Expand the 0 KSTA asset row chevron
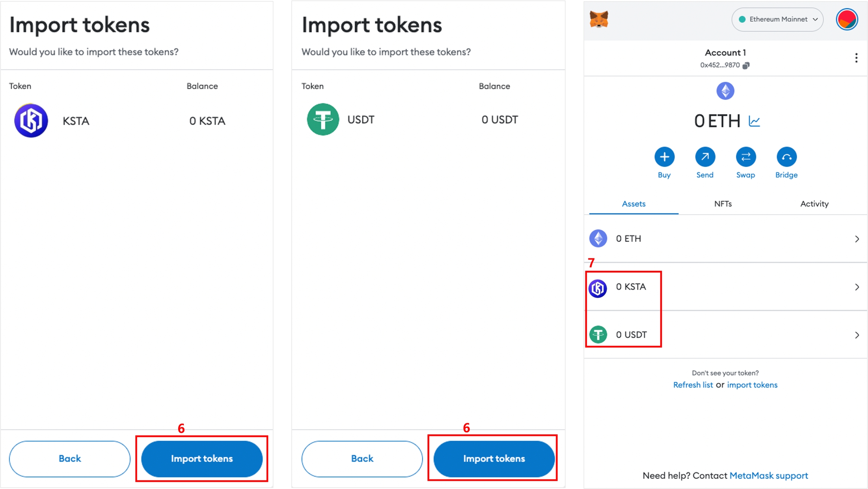The height and width of the screenshot is (489, 868). [857, 287]
